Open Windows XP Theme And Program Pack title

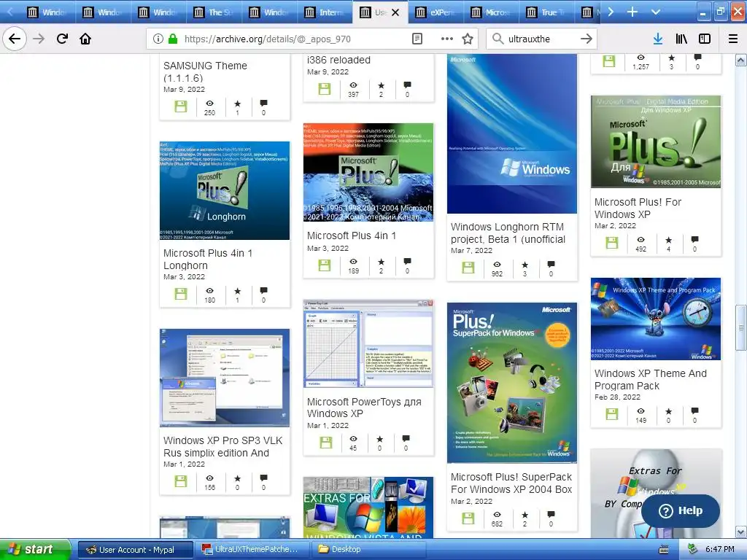click(650, 379)
